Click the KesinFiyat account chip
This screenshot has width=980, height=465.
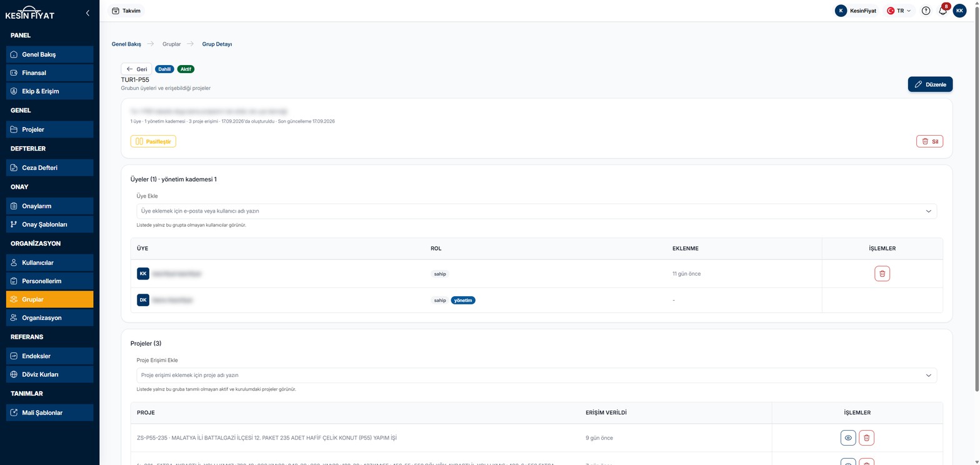[x=856, y=11]
